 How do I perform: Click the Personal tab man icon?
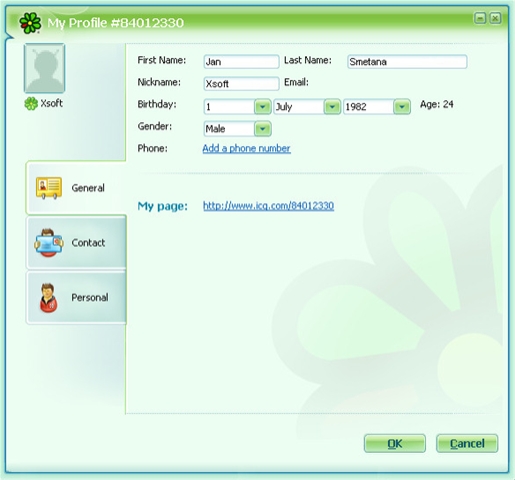click(48, 298)
